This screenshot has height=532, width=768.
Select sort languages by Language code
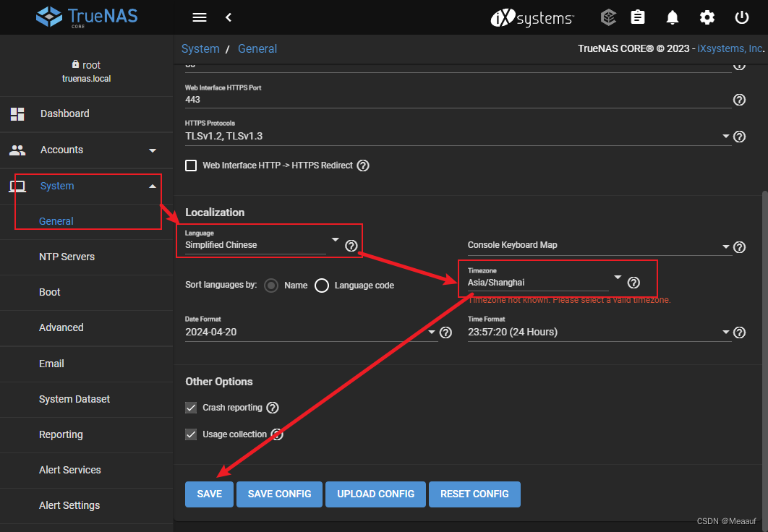(x=322, y=286)
